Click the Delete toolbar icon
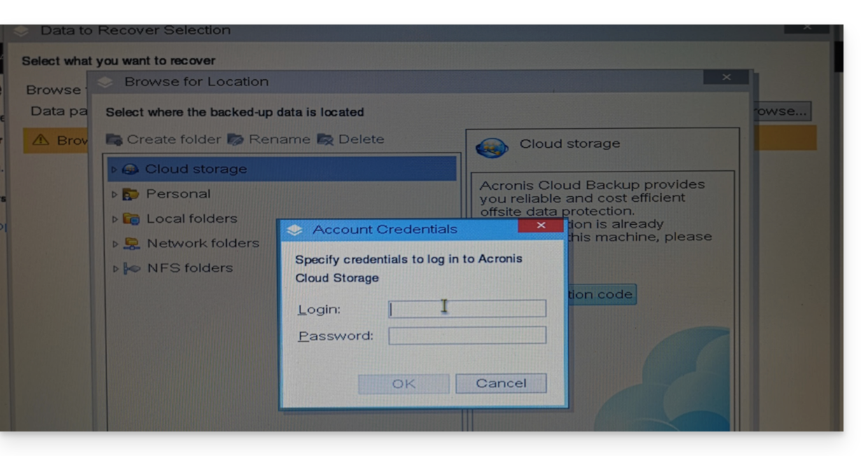 coord(325,139)
